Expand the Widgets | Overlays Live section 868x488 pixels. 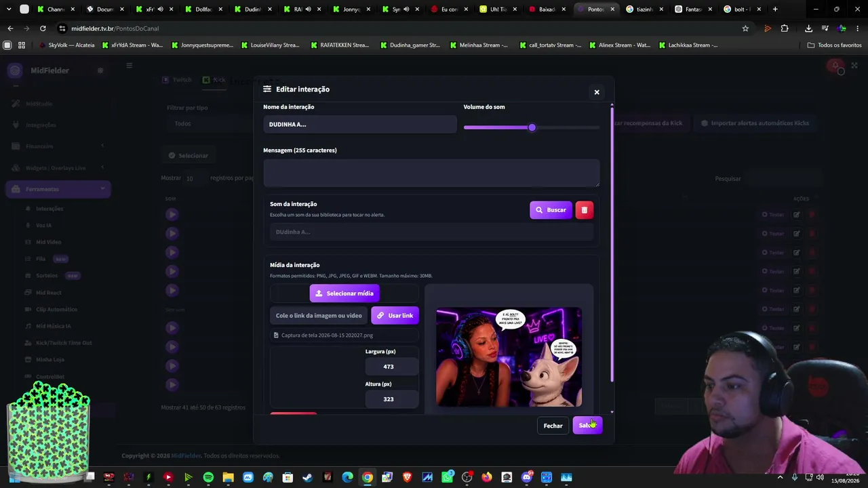[58, 168]
